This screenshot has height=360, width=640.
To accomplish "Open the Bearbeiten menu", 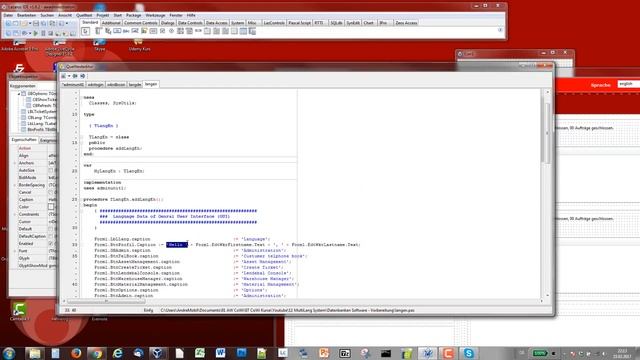I will 27,15.
